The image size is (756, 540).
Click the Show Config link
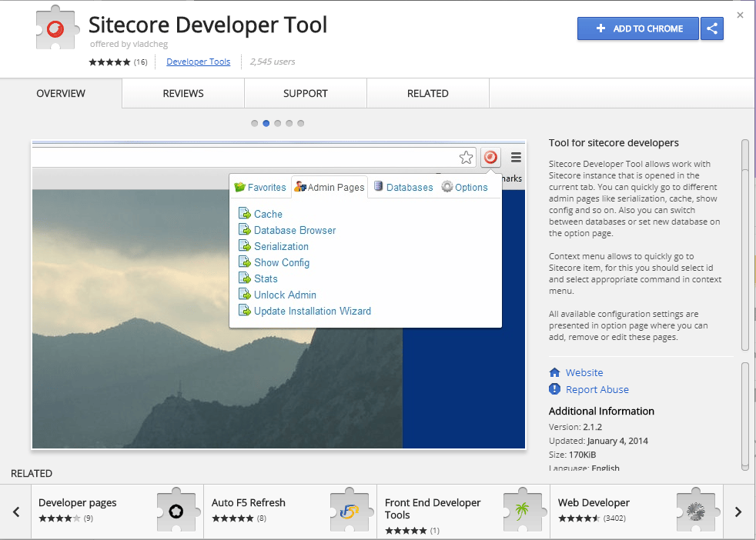(x=282, y=262)
